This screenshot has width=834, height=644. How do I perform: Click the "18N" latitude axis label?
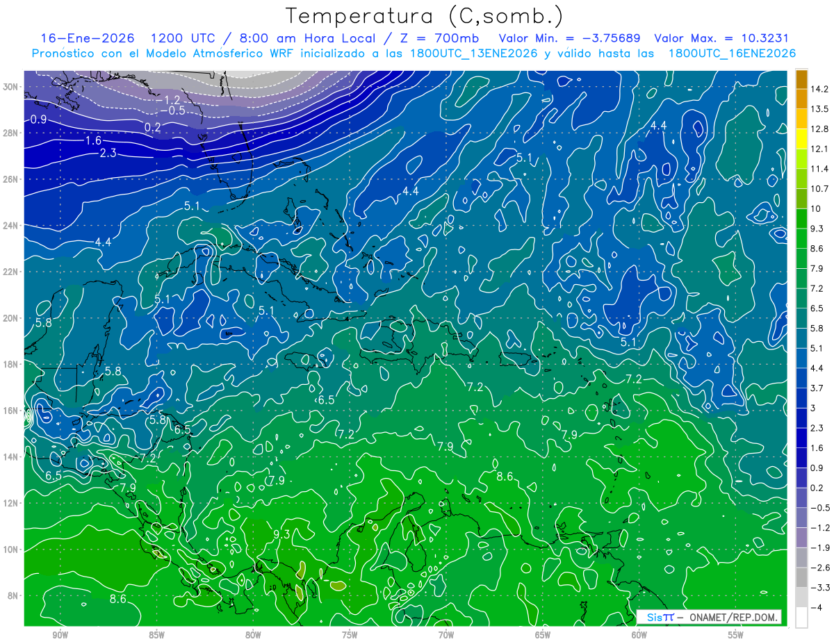pyautogui.click(x=10, y=364)
